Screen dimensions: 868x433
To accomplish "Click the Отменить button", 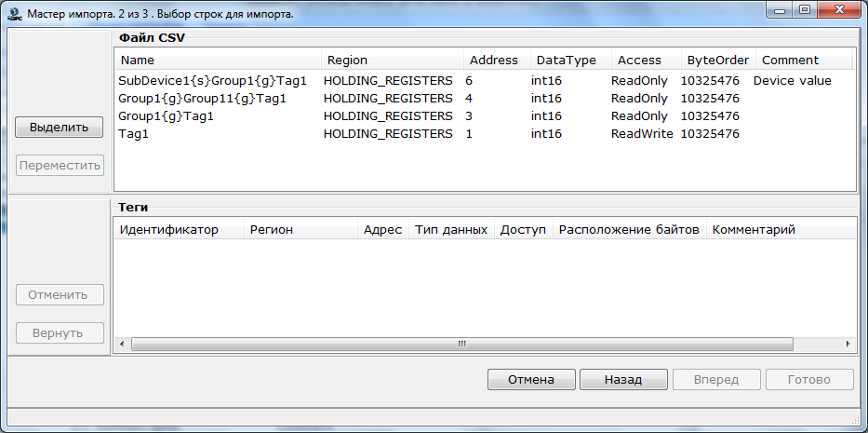I will pos(60,294).
